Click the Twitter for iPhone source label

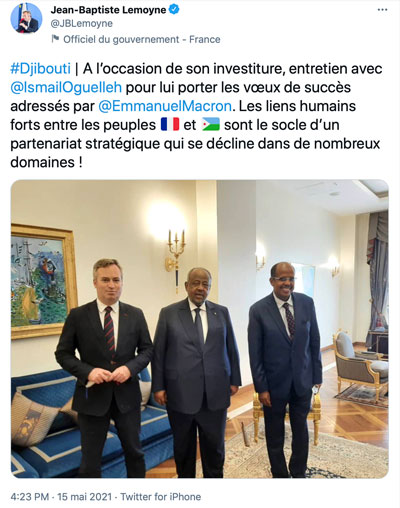(x=161, y=497)
